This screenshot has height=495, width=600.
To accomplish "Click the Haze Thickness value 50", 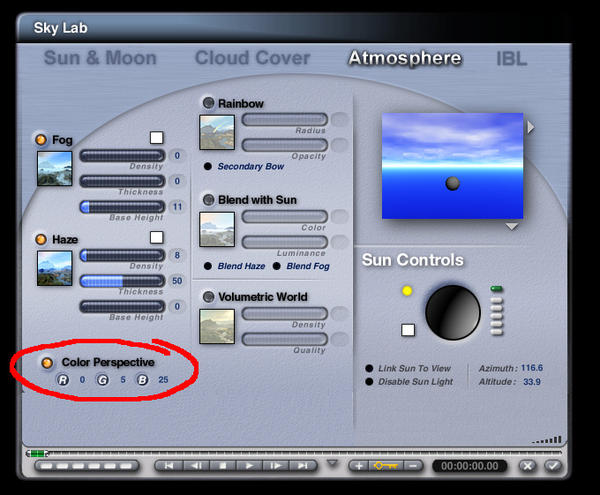I will (x=177, y=281).
